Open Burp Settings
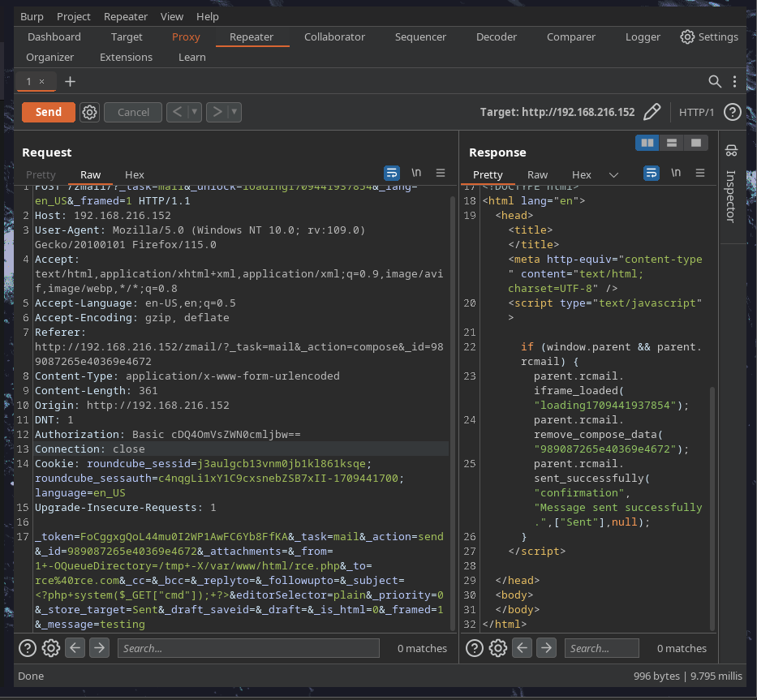This screenshot has width=757, height=700. point(709,37)
